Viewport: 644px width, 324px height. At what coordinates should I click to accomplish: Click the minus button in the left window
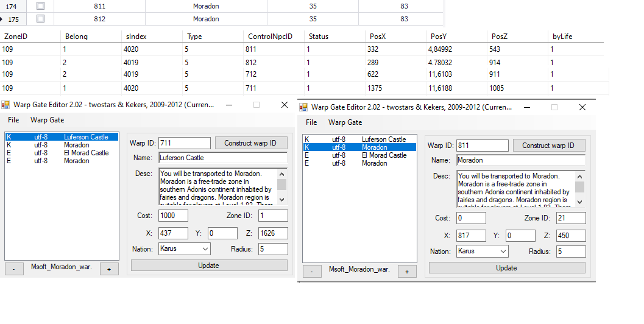(14, 269)
